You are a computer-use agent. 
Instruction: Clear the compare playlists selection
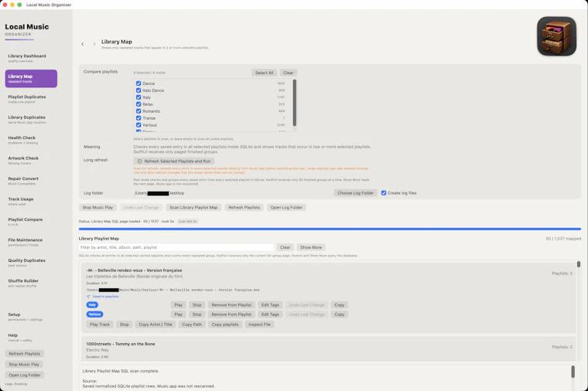288,73
